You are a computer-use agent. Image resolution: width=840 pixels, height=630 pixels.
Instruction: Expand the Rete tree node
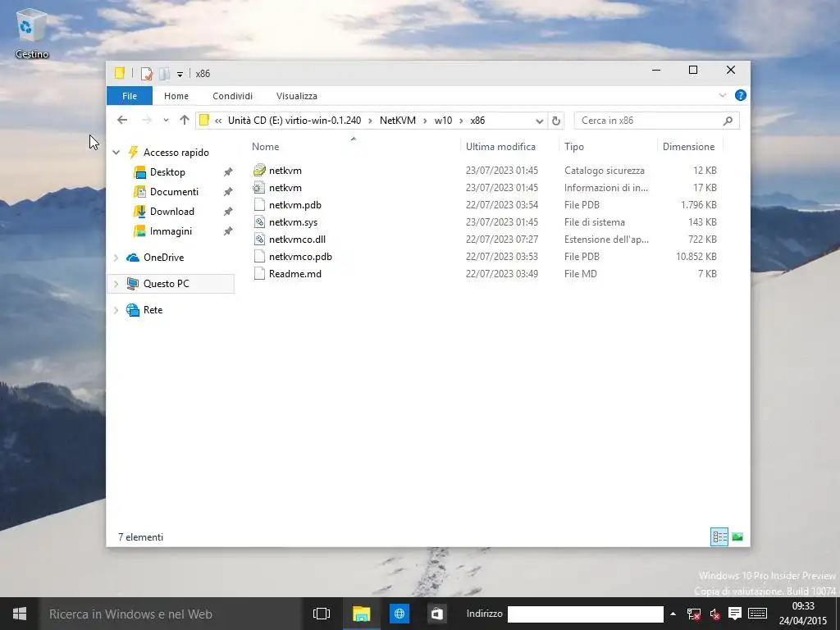click(116, 310)
